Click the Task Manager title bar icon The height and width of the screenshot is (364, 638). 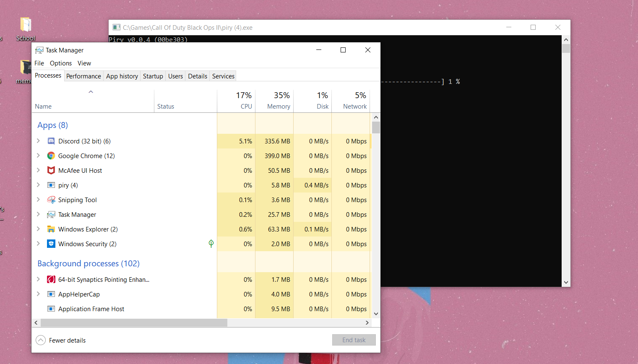tap(39, 50)
